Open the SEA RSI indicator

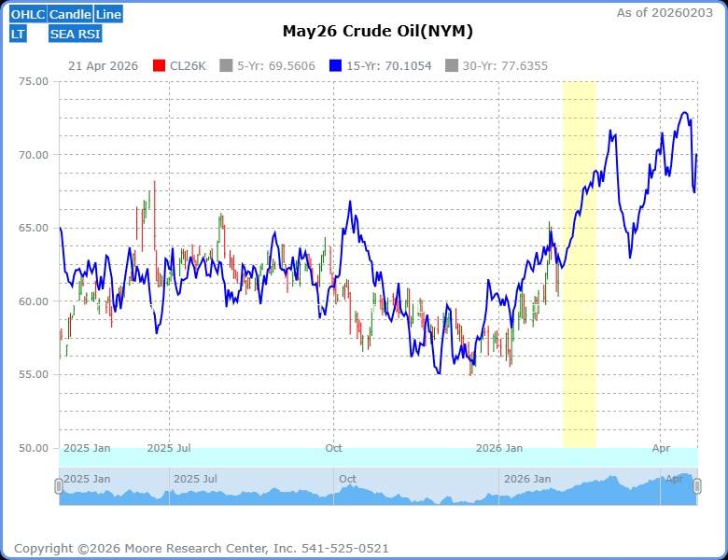tap(76, 34)
